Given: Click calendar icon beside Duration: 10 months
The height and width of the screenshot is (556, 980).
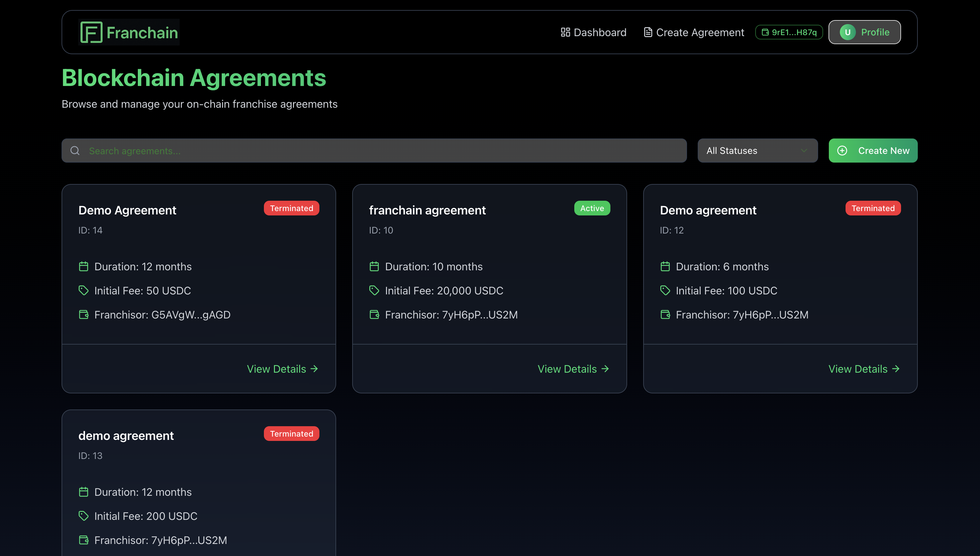Looking at the screenshot, I should pyautogui.click(x=374, y=266).
